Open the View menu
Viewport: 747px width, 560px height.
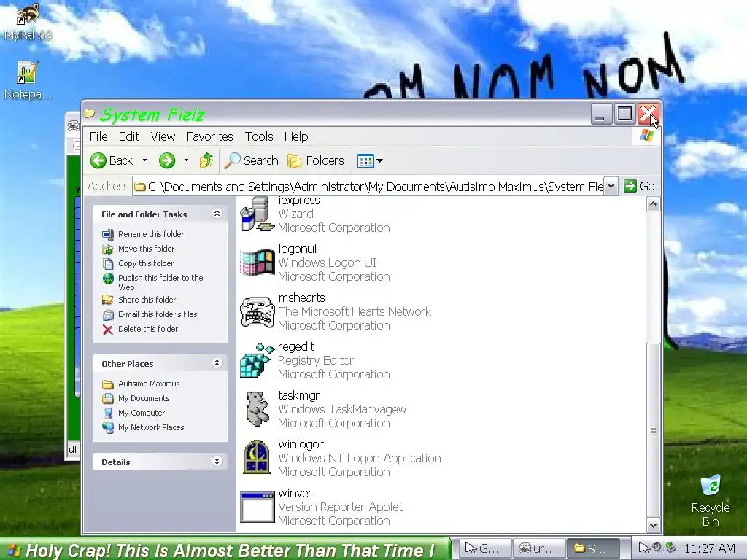[x=163, y=136]
